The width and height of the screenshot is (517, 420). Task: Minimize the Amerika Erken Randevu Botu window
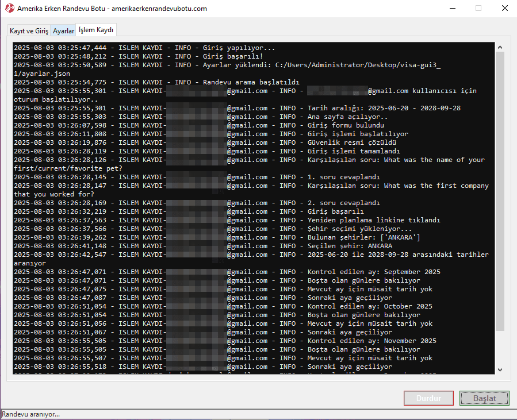(x=451, y=9)
